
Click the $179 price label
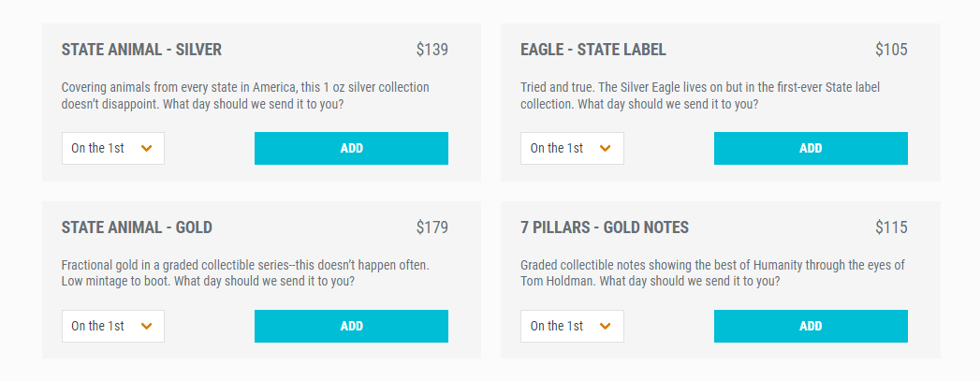(431, 227)
